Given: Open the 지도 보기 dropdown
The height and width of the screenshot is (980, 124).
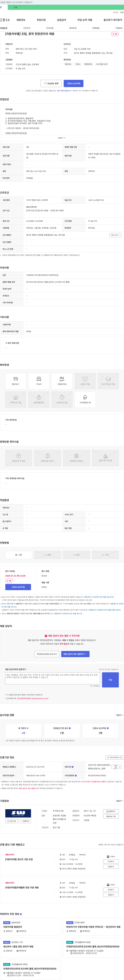Looking at the screenshot, I should (x=115, y=235).
